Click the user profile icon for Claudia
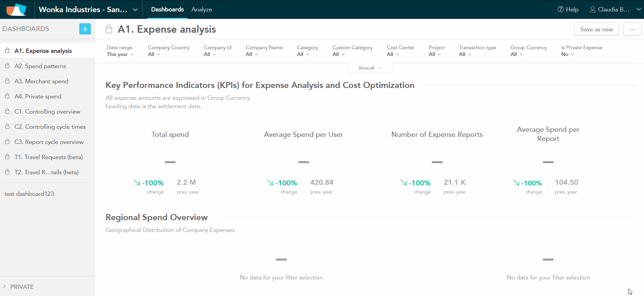 (592, 9)
